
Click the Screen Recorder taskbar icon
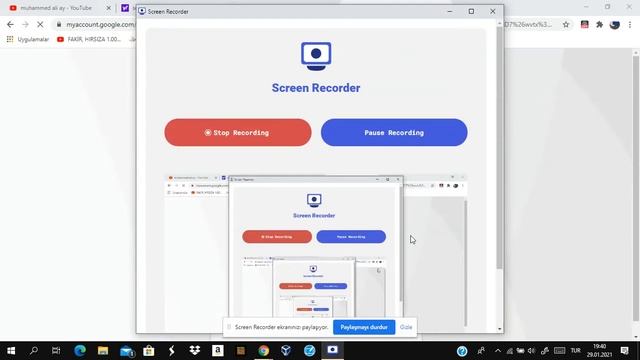coord(332,351)
